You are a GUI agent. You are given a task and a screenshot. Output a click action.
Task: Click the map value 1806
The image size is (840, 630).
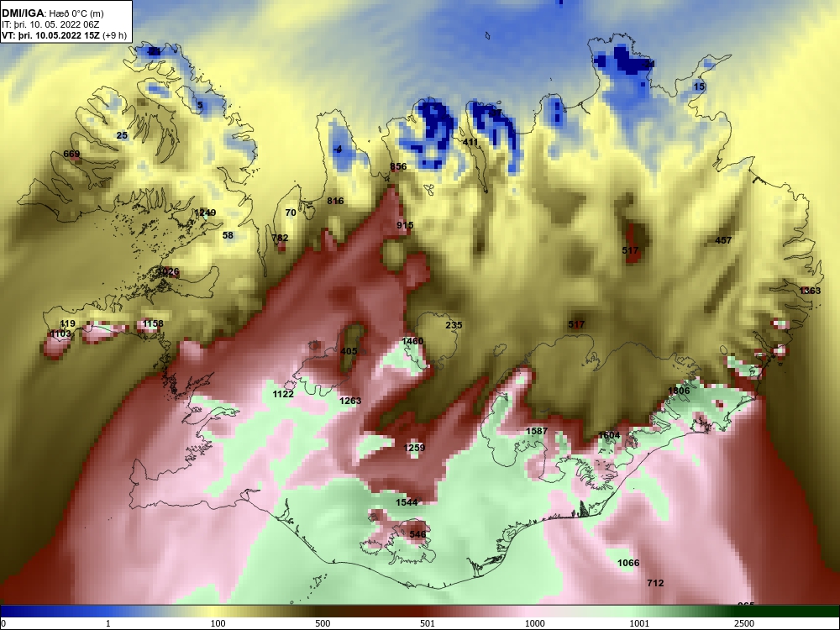tap(680, 391)
